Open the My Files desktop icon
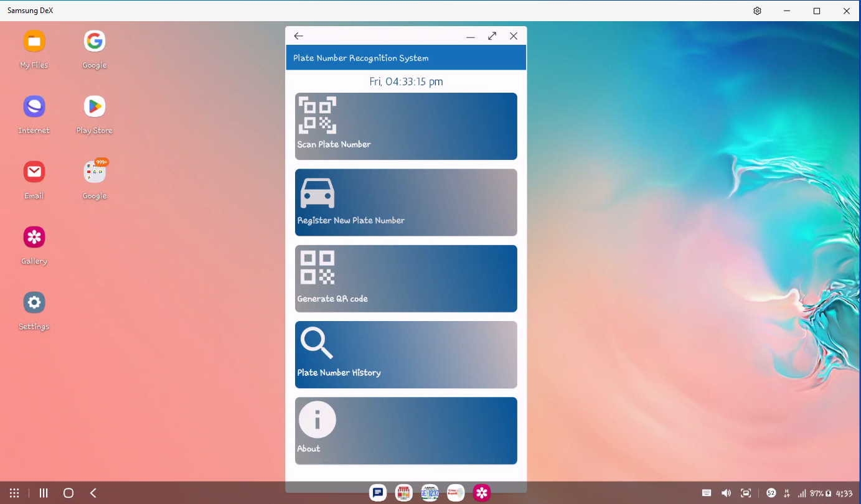 click(x=34, y=42)
